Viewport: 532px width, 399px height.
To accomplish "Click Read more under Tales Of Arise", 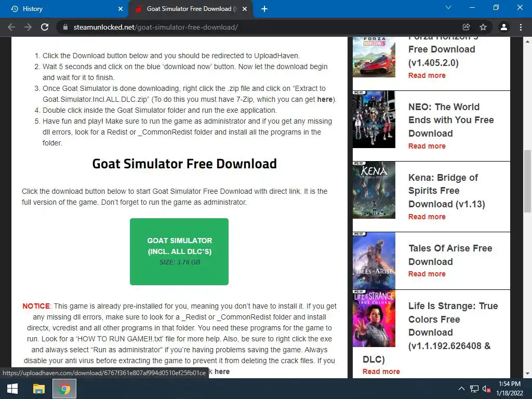I will pyautogui.click(x=427, y=274).
